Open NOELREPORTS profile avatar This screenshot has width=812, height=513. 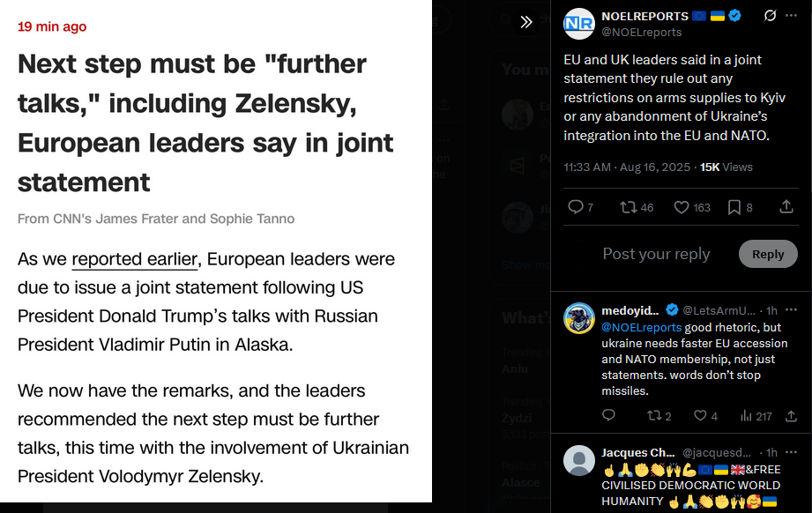tap(578, 24)
